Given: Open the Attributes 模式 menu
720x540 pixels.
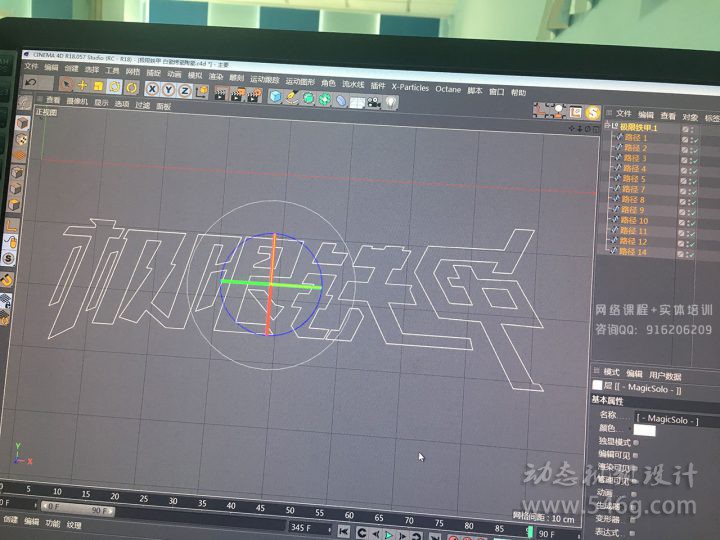Looking at the screenshot, I should pyautogui.click(x=611, y=372).
